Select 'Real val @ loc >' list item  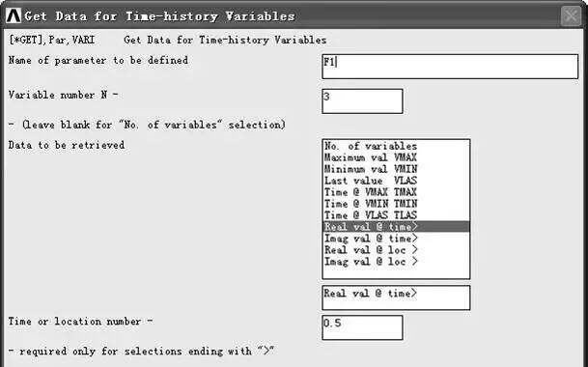[396, 250]
